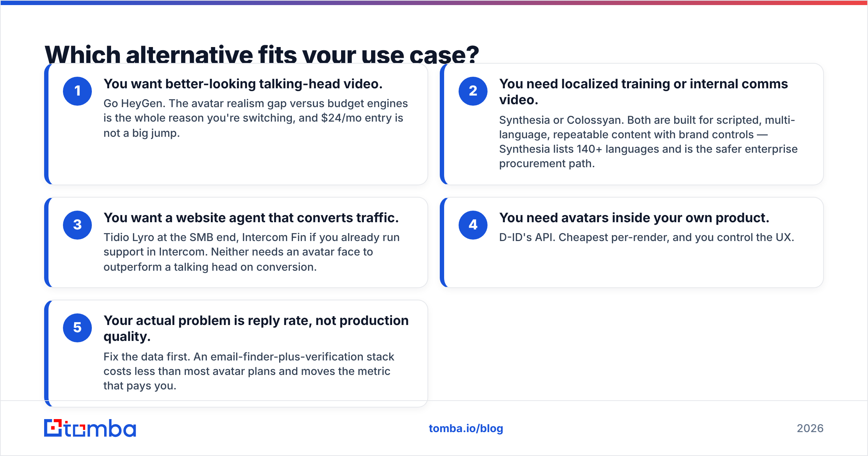Click 'Your actual problem is reply rate' heading

(256, 329)
